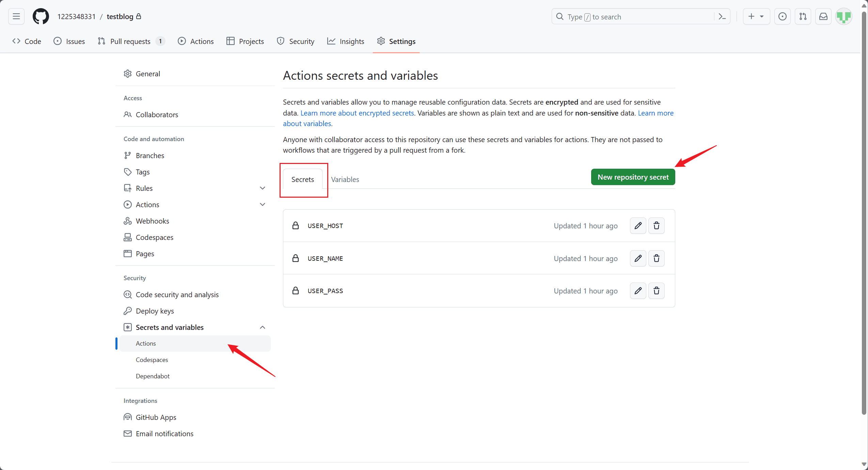This screenshot has height=470, width=868.
Task: Delete the USER_PASS secret via trash icon
Action: (656, 291)
